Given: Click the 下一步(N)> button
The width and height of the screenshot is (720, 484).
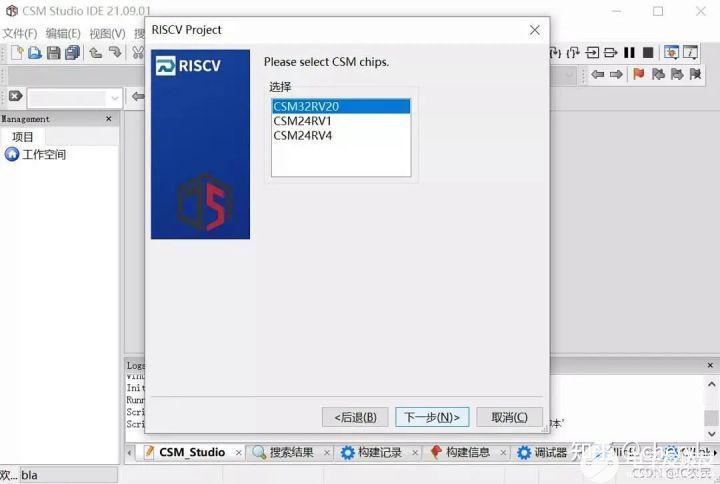Looking at the screenshot, I should tap(432, 417).
